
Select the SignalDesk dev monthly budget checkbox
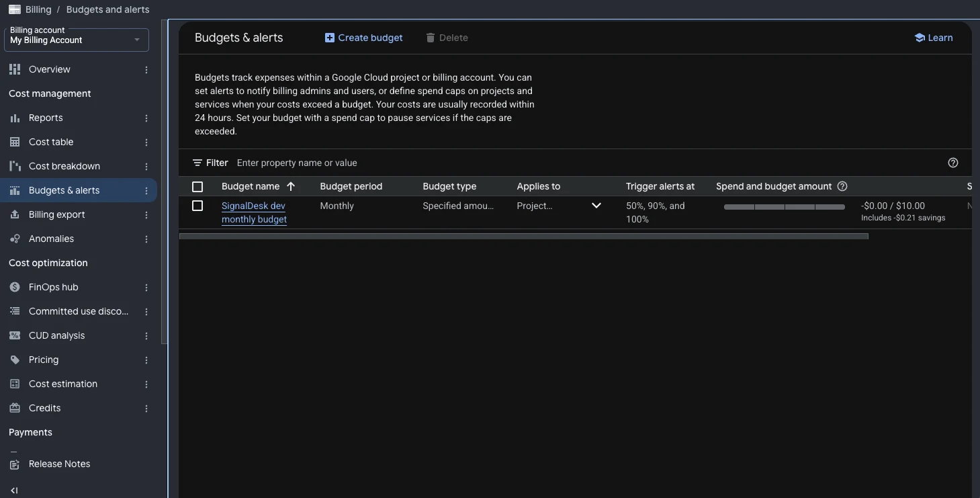coord(197,206)
